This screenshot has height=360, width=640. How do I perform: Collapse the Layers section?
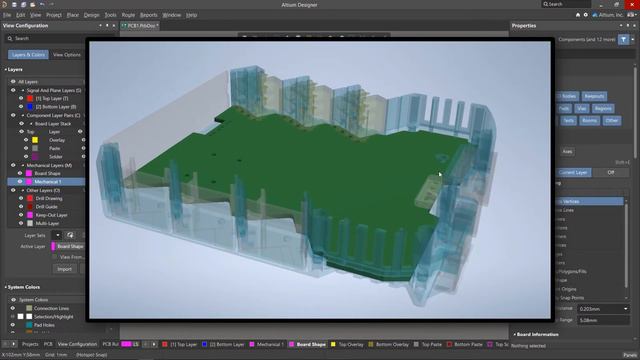pyautogui.click(x=5, y=69)
